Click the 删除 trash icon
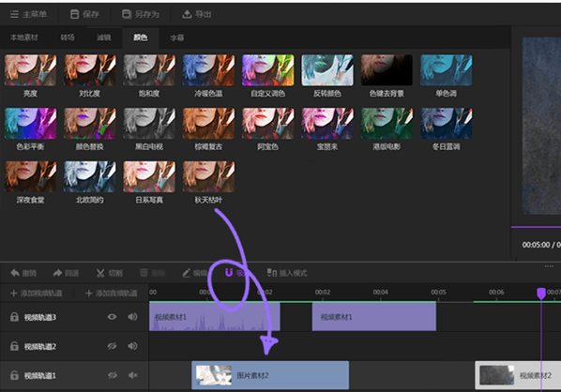This screenshot has width=561, height=392. (144, 273)
